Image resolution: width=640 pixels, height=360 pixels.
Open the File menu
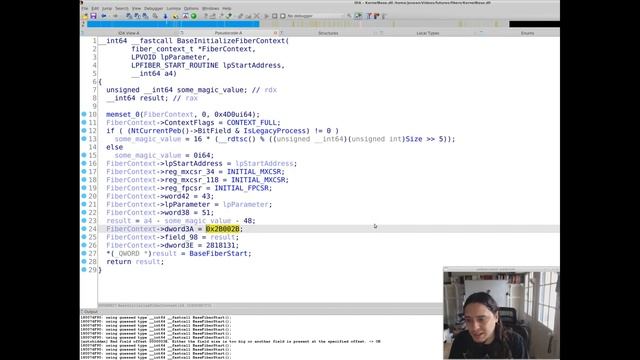click(84, 8)
